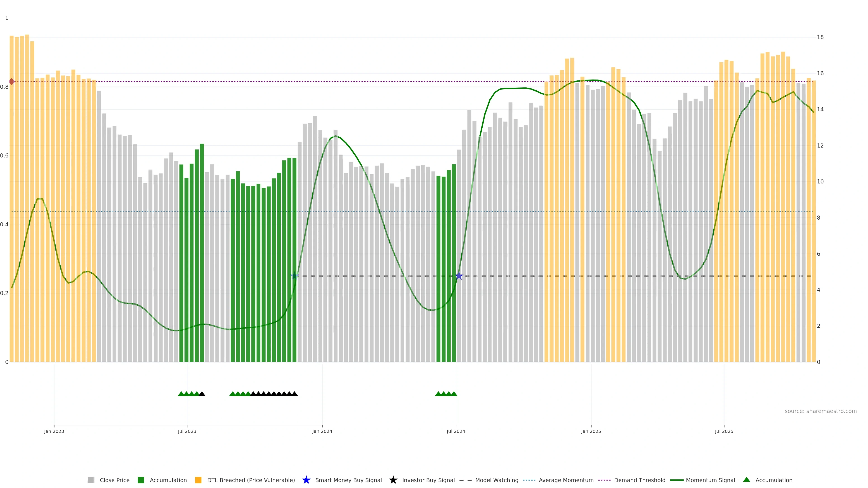Click the green Accumulation triangle icon in legend

[746, 480]
